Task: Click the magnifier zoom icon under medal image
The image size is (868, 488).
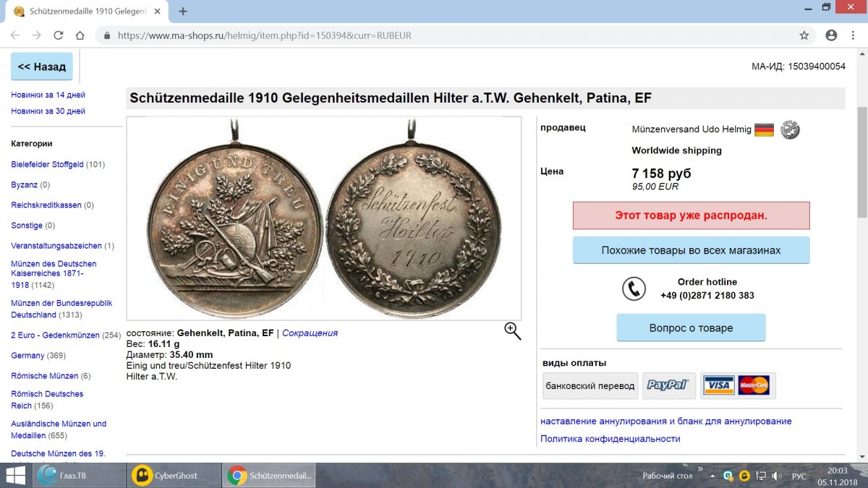Action: [513, 331]
